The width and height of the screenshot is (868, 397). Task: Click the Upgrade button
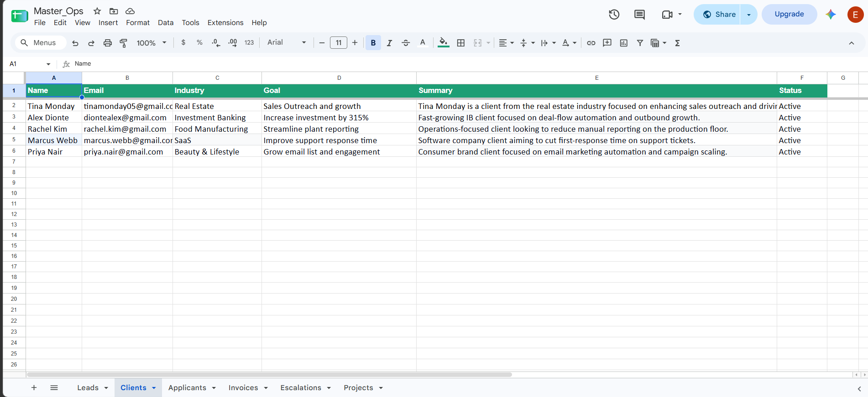[x=789, y=15]
